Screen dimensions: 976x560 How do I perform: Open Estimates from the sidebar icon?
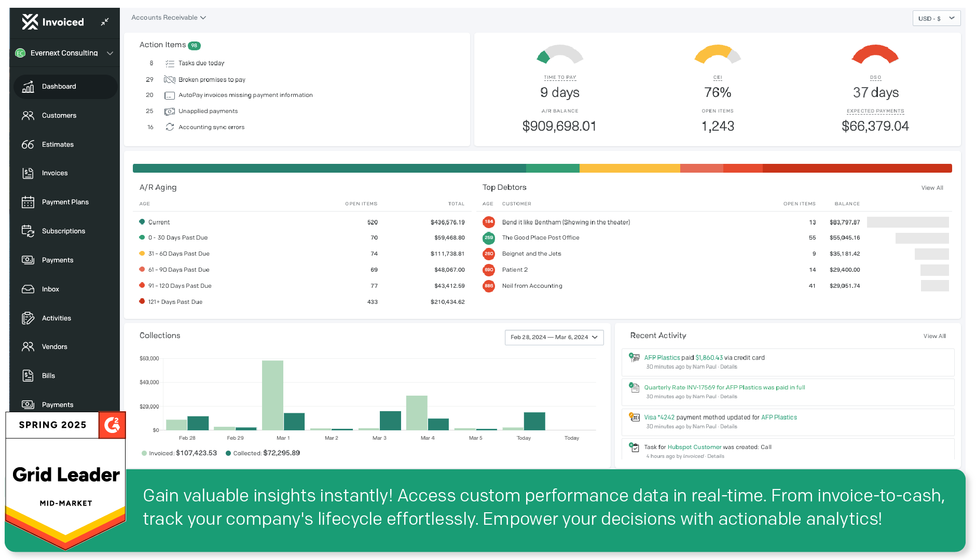point(28,144)
